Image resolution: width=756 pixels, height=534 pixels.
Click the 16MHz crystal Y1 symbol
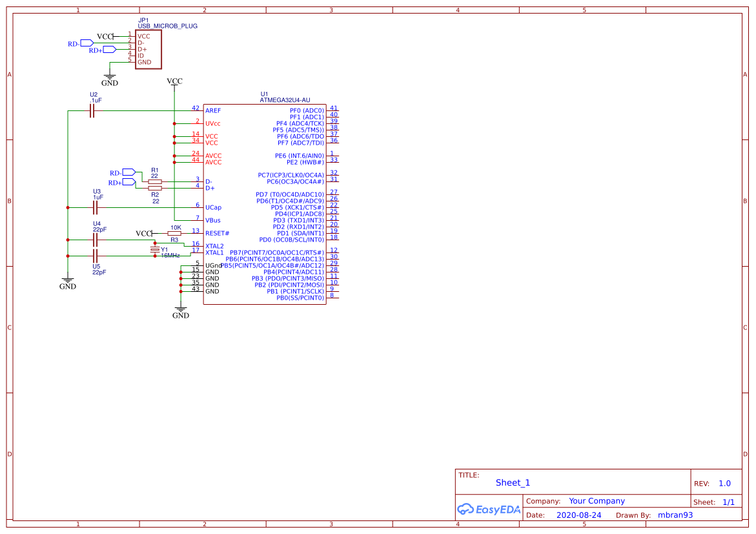tap(154, 250)
